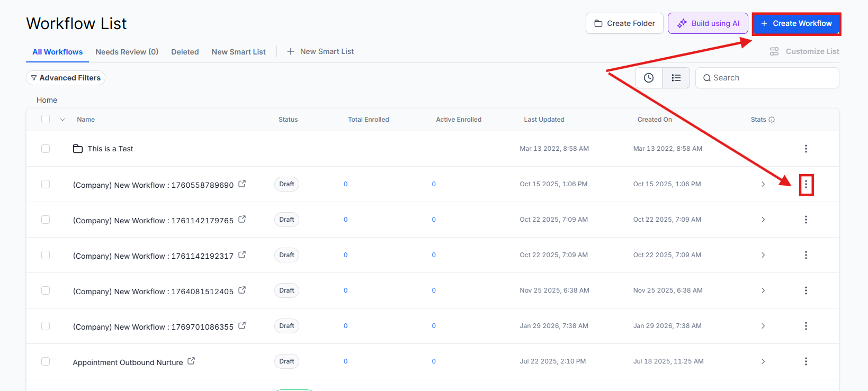Open Advanced Filters
The width and height of the screenshot is (868, 391).
click(x=66, y=78)
